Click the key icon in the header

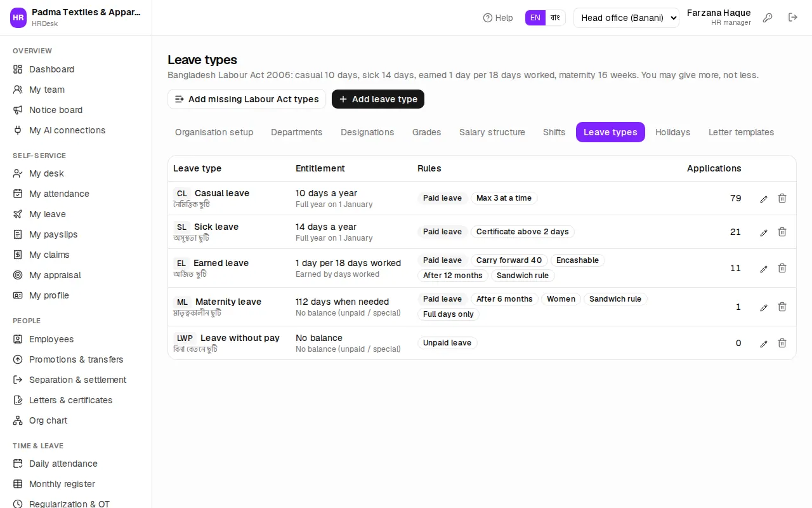(x=768, y=18)
